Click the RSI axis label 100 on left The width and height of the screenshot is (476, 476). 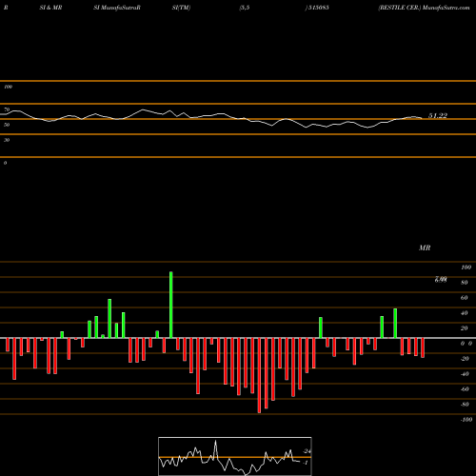[8, 87]
